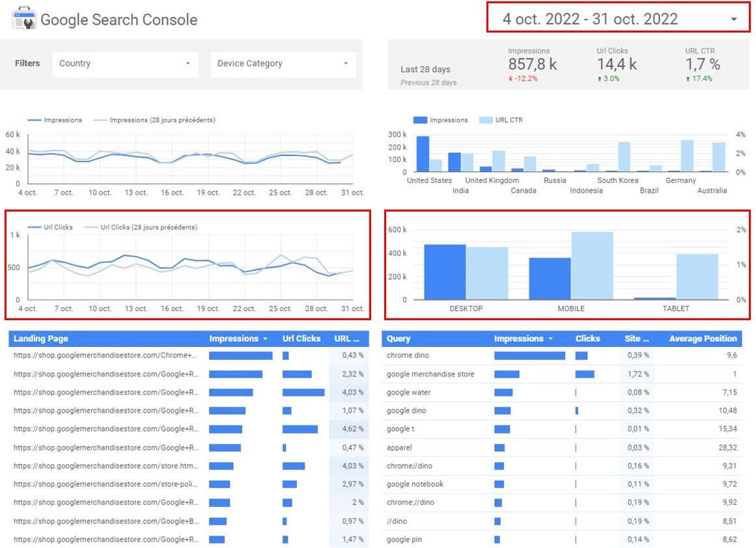This screenshot has height=548, width=756.
Task: Click the sort arrow beside Landing Page Impressions
Action: (x=265, y=339)
